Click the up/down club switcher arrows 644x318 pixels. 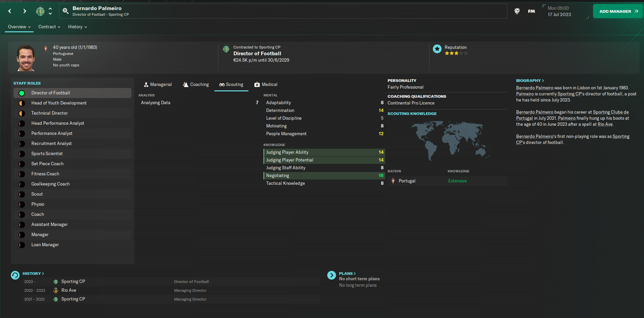[50, 11]
